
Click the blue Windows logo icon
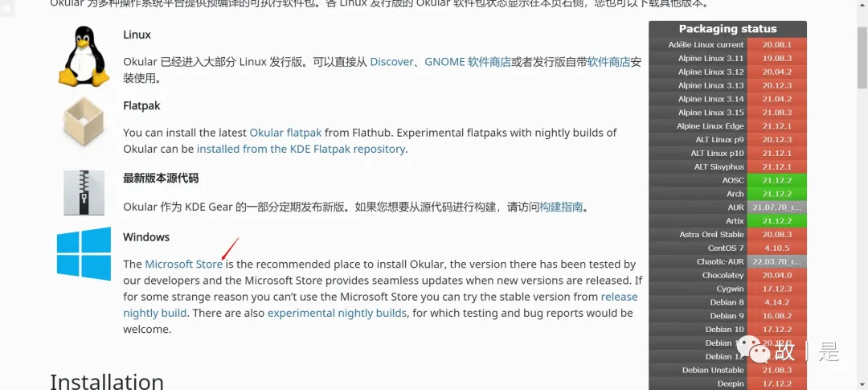84,253
